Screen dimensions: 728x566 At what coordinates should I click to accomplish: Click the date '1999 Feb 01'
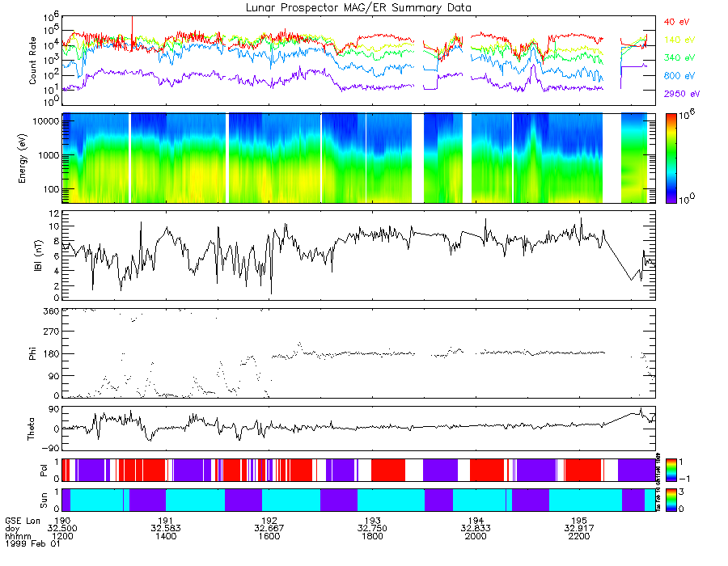[32, 543]
